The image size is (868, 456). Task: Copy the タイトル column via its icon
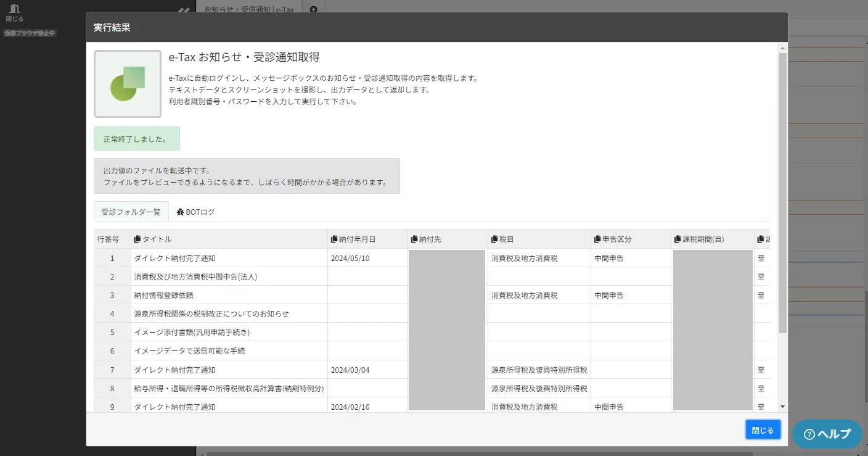tap(137, 239)
